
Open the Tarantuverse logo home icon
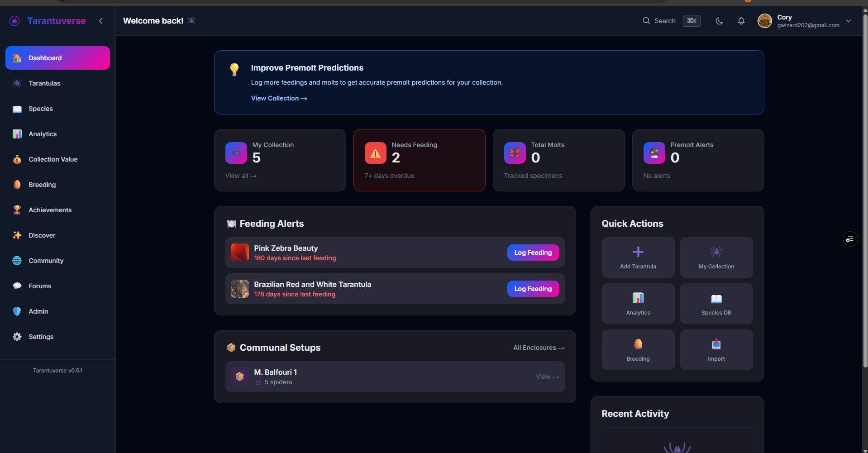[14, 21]
